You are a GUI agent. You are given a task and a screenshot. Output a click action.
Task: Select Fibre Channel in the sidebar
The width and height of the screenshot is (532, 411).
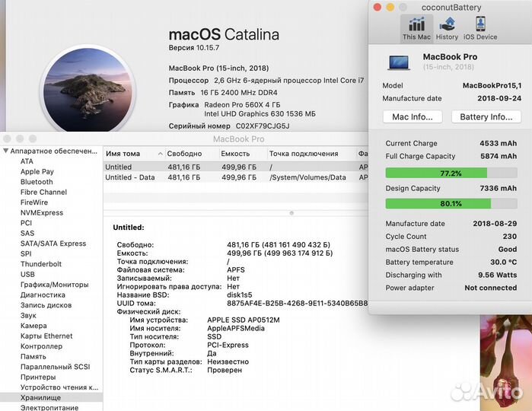coord(43,192)
